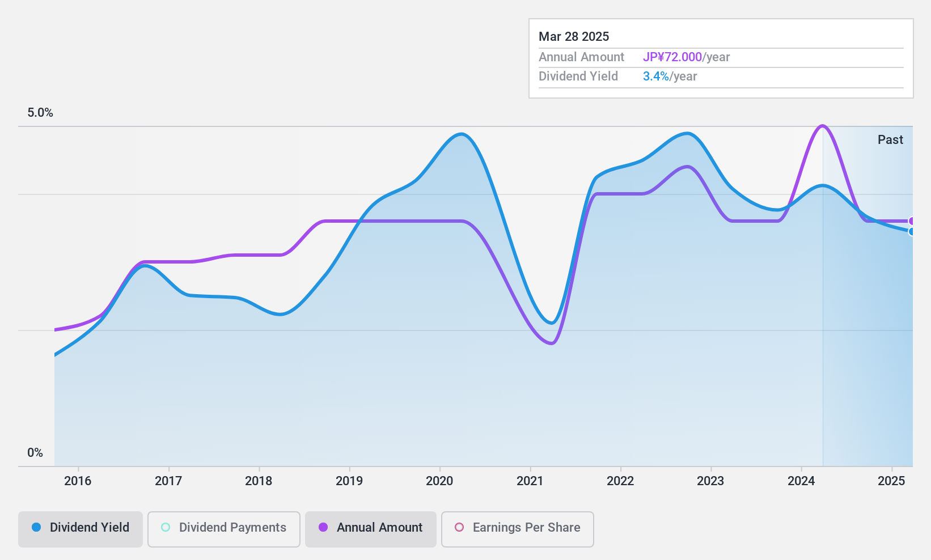Click the 2021 x-axis label

coord(530,481)
